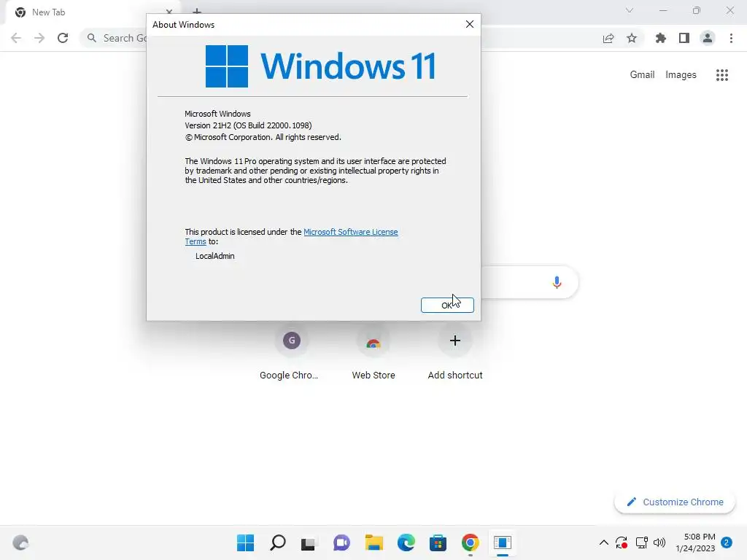Open Gmail link on New Tab page
This screenshot has height=560, width=747.
[642, 75]
